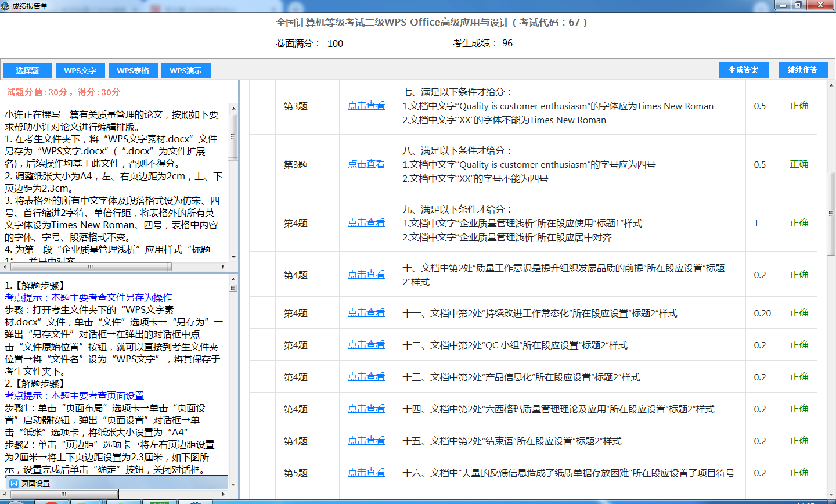Click the solution panel's scroll-down arrow
836x504 pixels.
pyautogui.click(x=233, y=484)
